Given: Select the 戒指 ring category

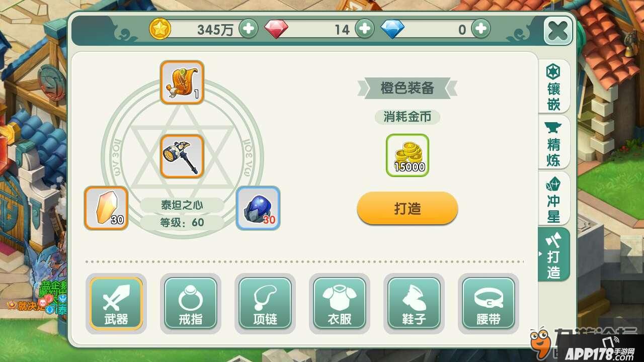Looking at the screenshot, I should click(191, 303).
